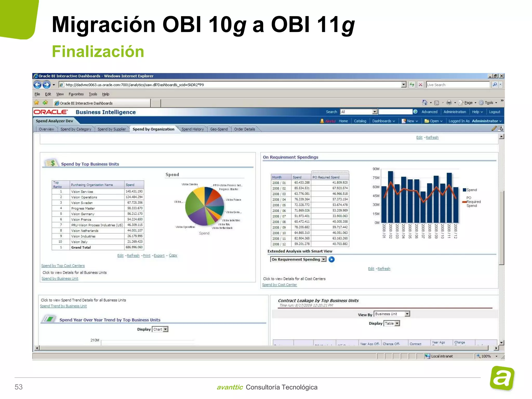532x399 pixels.
Task: Click Spend Trend by Business Unit link
Action: 63,306
